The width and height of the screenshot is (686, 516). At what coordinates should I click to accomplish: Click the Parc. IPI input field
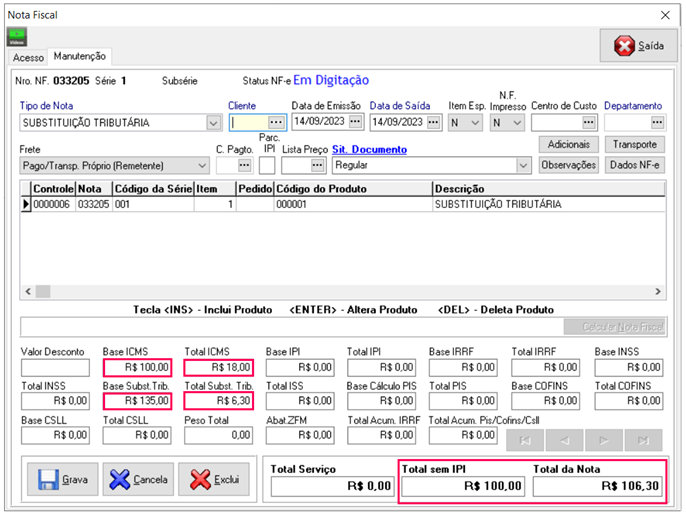coord(269,165)
